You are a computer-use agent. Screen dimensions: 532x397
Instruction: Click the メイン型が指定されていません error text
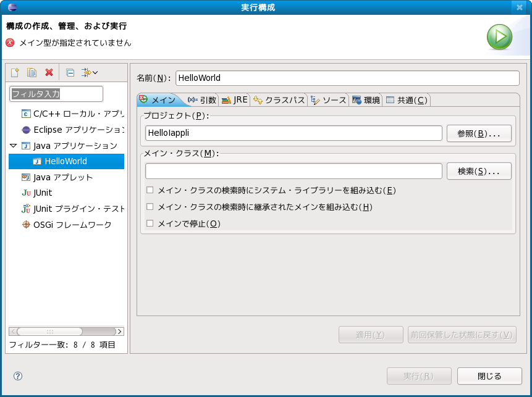tap(75, 43)
